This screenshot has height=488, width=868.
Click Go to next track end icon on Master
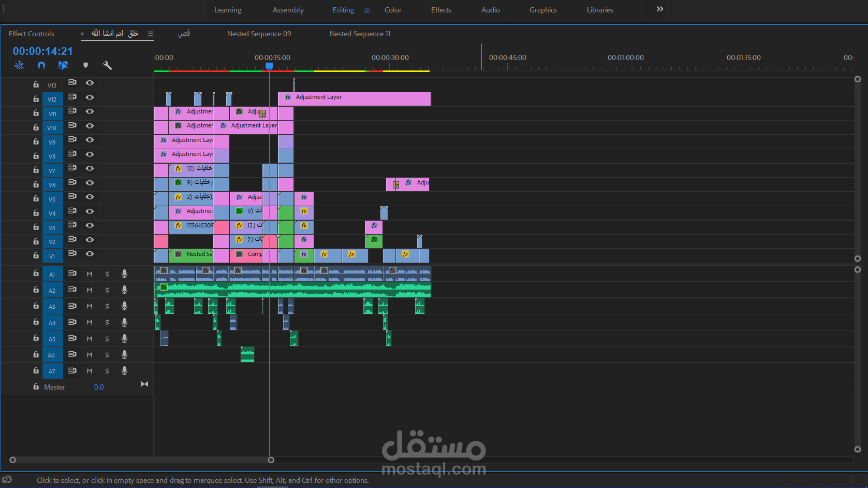point(144,384)
